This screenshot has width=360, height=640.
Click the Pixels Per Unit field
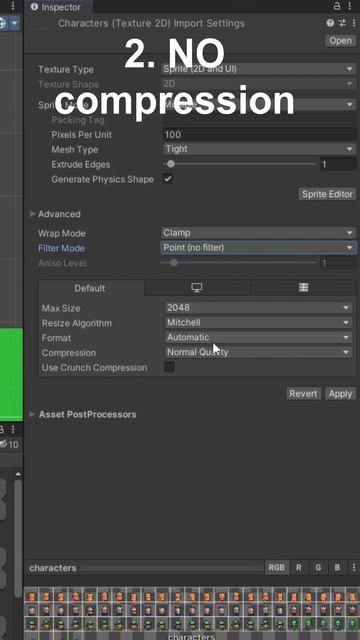coord(260,134)
